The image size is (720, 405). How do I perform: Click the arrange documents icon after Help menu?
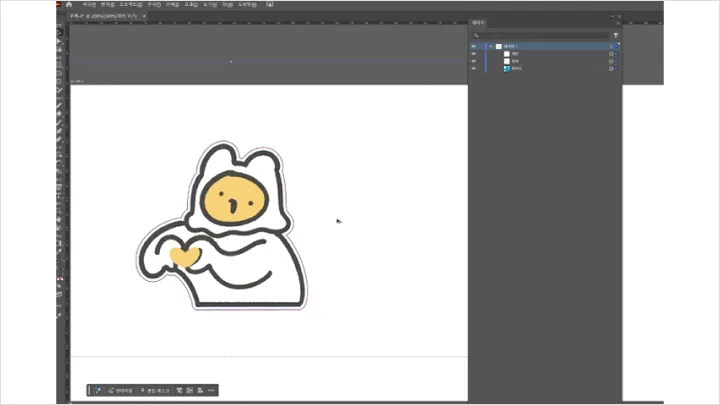tap(270, 5)
